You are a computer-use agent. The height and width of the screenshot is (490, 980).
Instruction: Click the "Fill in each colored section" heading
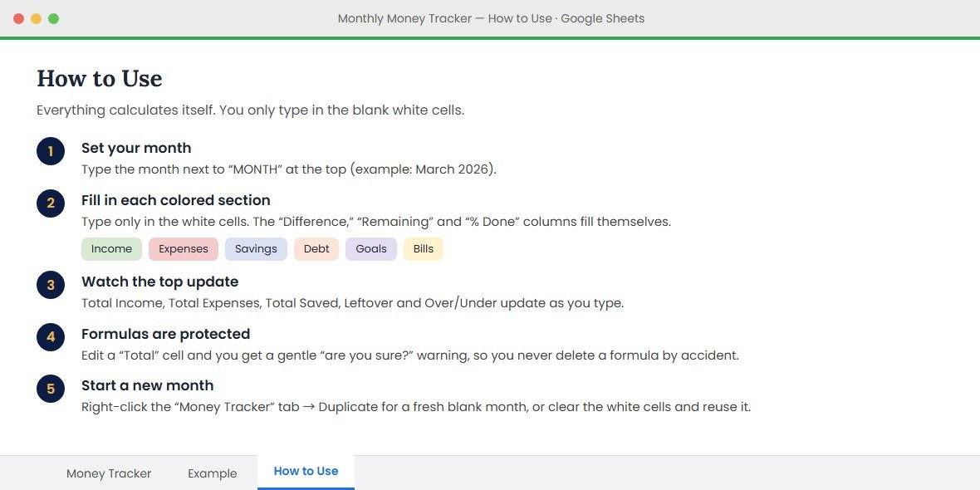pyautogui.click(x=175, y=201)
